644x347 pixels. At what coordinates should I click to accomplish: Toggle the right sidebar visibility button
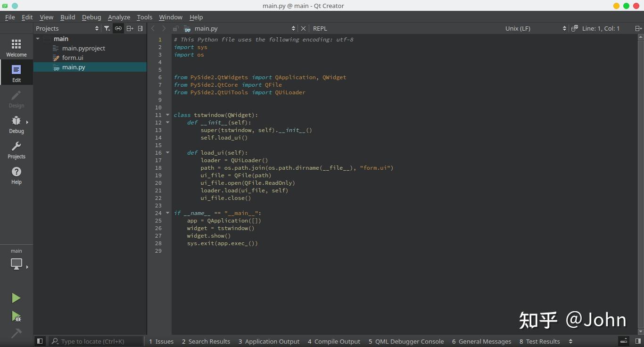638,341
